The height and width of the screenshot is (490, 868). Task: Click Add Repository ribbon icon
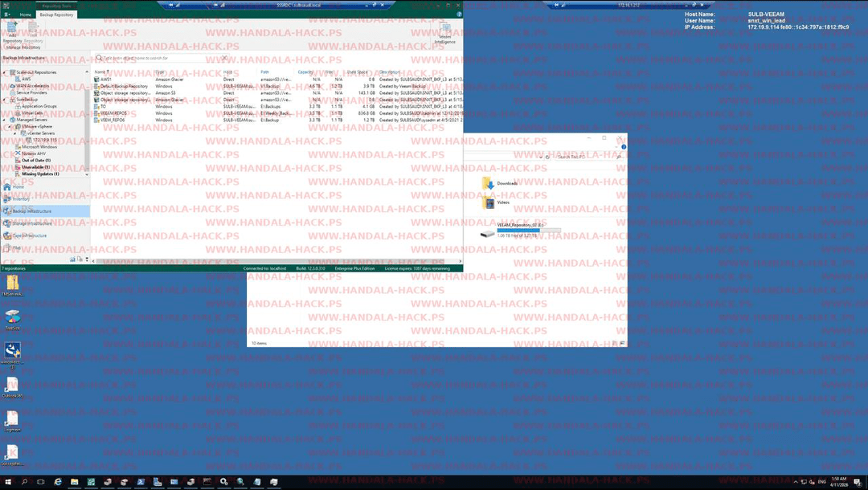pos(12,31)
